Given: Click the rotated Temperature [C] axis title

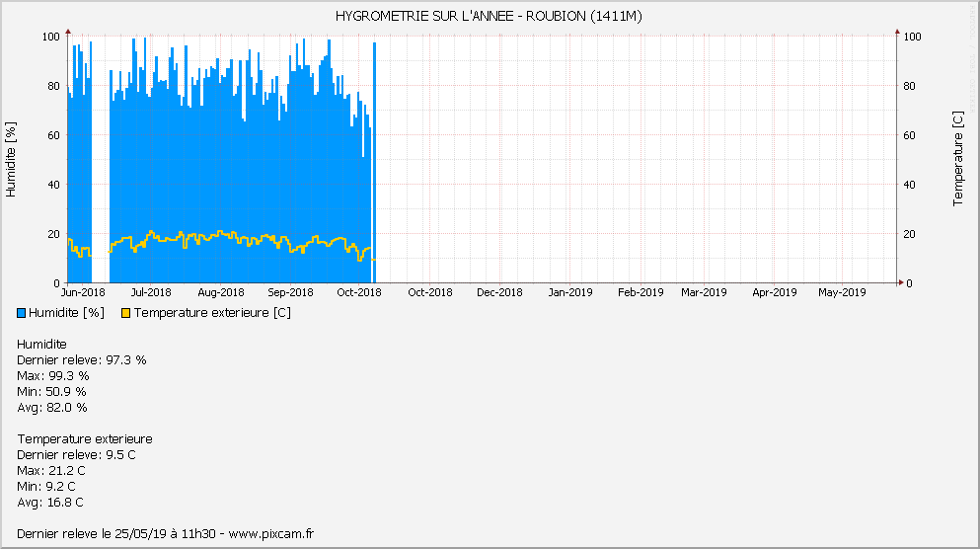Looking at the screenshot, I should (x=957, y=159).
